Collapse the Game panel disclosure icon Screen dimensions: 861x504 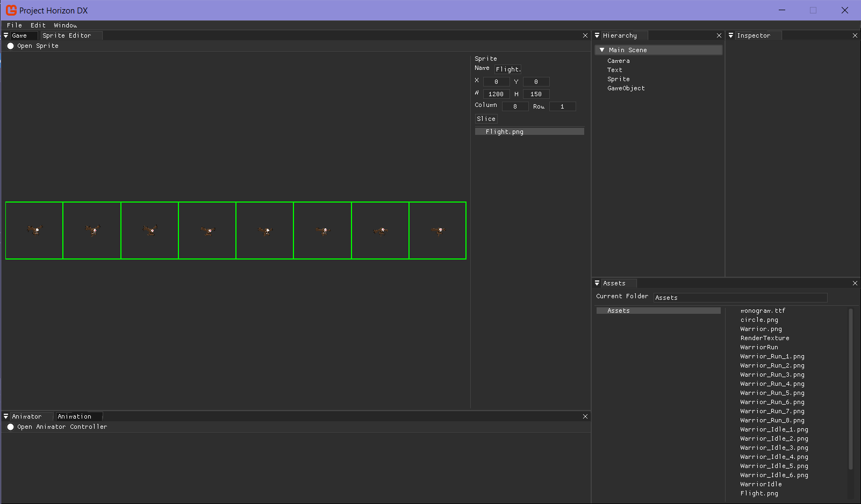(x=5, y=35)
